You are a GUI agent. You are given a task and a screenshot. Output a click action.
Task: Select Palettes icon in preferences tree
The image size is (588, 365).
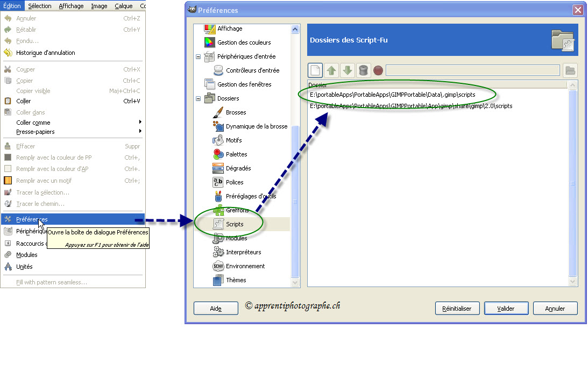218,154
